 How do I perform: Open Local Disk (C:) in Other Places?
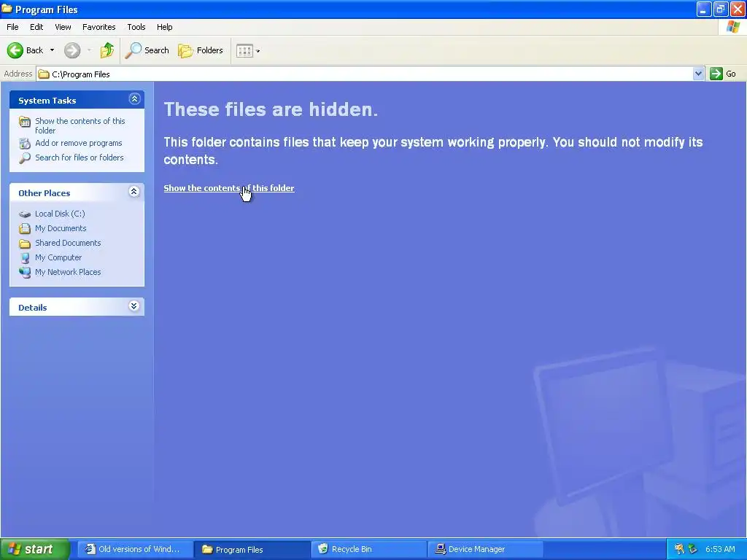point(60,214)
